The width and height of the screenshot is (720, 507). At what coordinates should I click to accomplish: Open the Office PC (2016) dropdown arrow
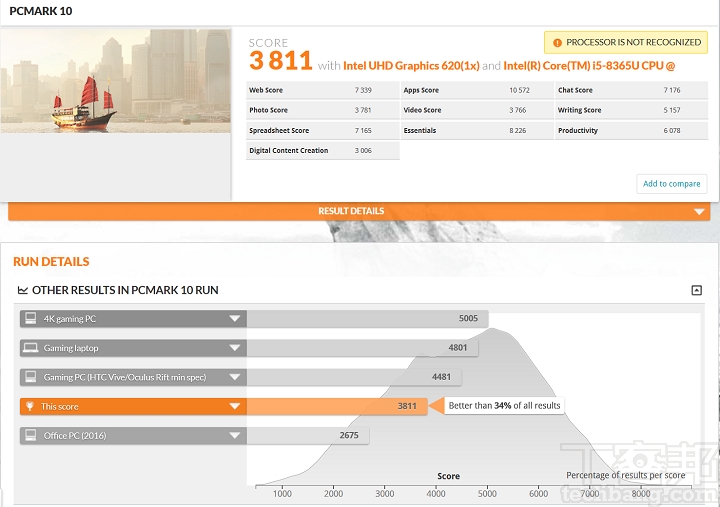click(234, 436)
